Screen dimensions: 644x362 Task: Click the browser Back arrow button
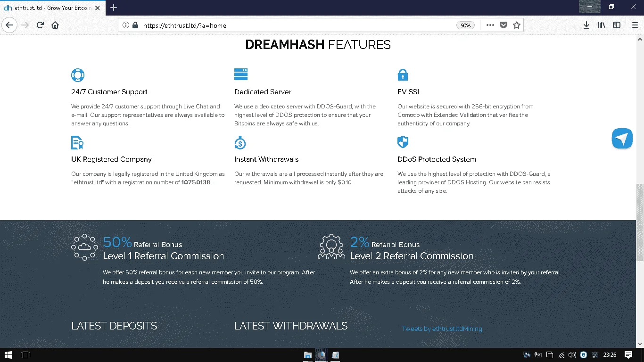click(9, 25)
